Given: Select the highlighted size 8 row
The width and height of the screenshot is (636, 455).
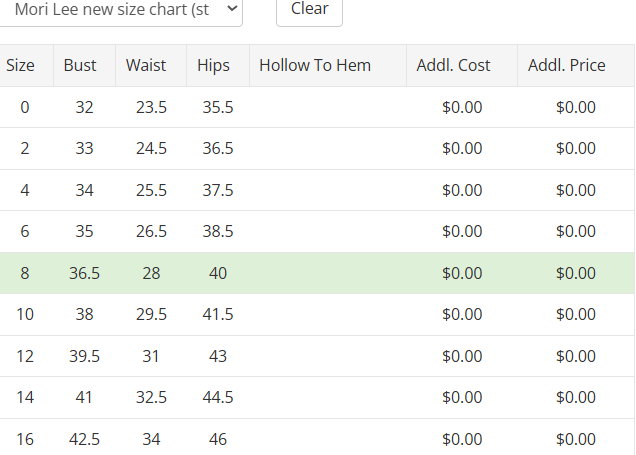Looking at the screenshot, I should pyautogui.click(x=317, y=273).
